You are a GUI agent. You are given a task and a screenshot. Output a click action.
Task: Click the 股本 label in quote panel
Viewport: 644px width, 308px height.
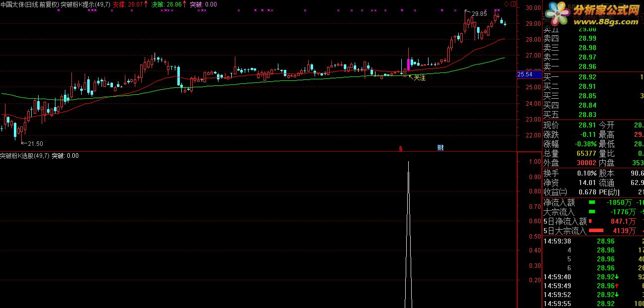(607, 174)
